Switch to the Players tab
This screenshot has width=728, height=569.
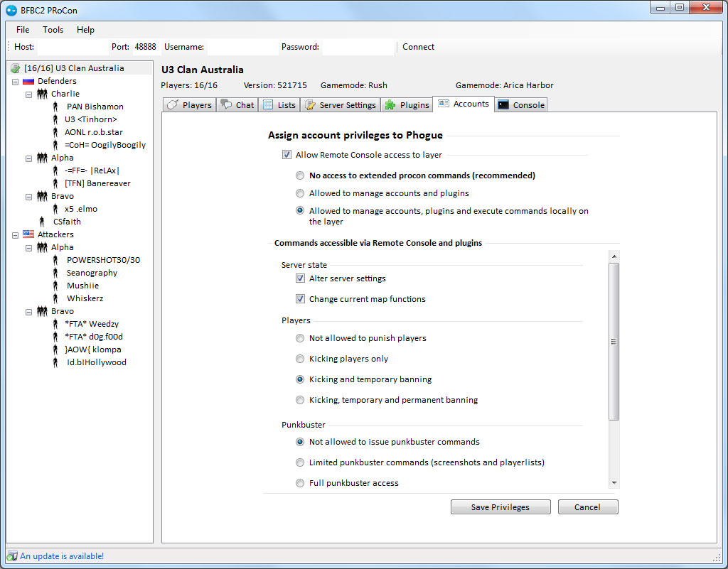click(x=189, y=105)
